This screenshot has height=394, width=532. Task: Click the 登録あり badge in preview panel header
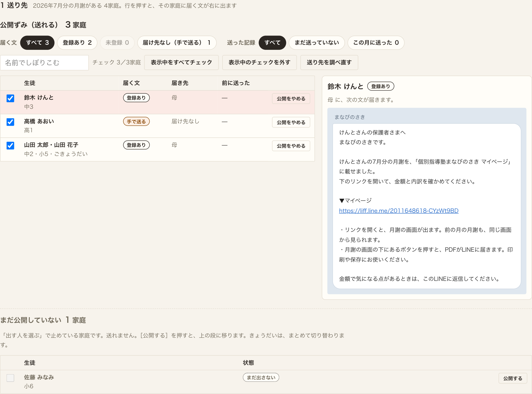click(x=381, y=86)
